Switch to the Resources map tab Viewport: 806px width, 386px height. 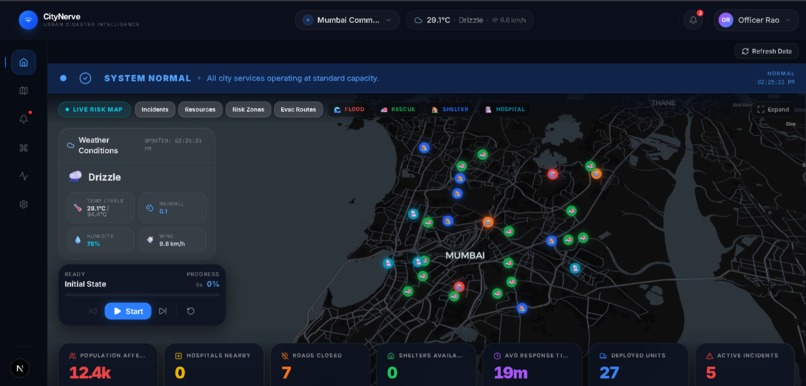pos(200,109)
